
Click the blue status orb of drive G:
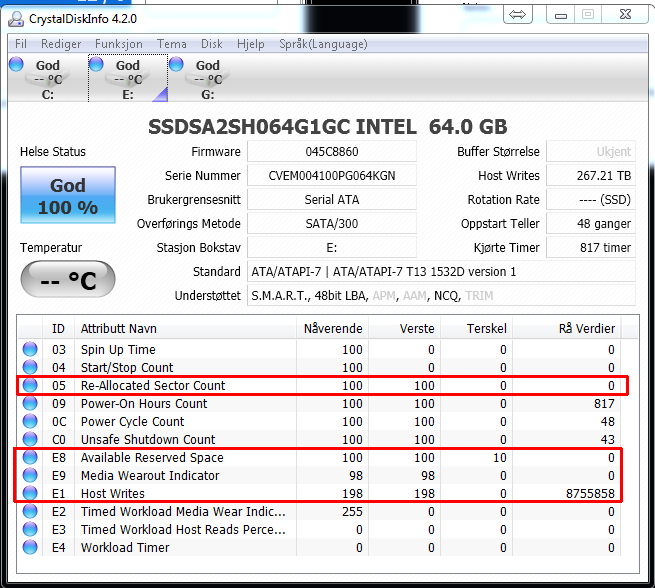[176, 64]
